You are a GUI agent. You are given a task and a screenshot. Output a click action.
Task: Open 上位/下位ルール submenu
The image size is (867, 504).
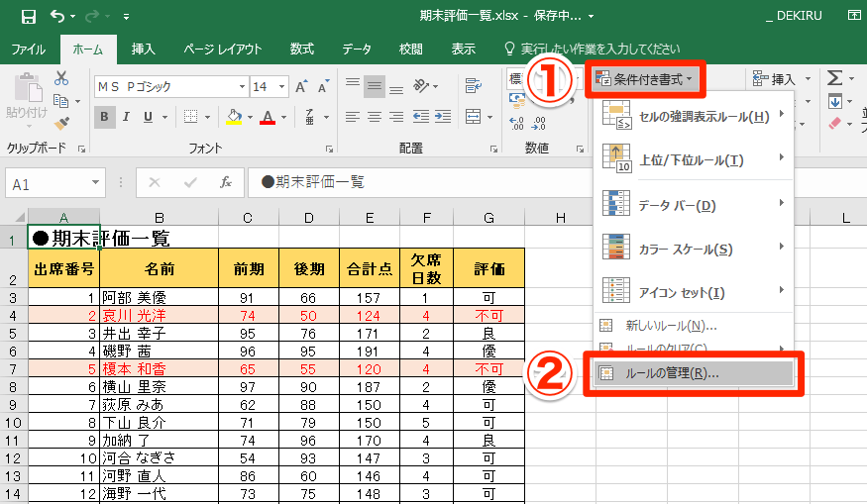695,160
